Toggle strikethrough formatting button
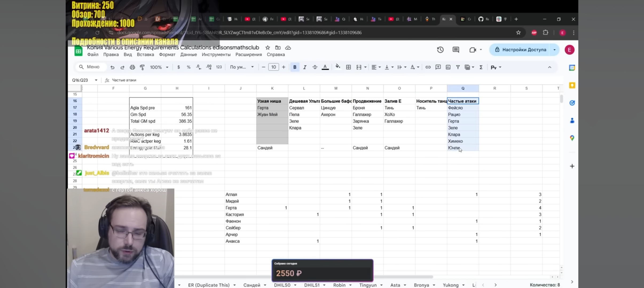644x288 pixels. 315,67
